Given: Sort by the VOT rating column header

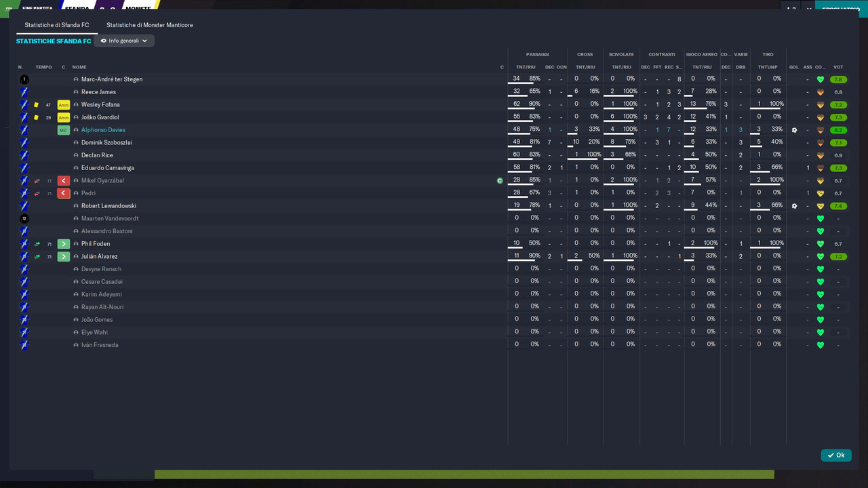Looking at the screenshot, I should click(838, 67).
